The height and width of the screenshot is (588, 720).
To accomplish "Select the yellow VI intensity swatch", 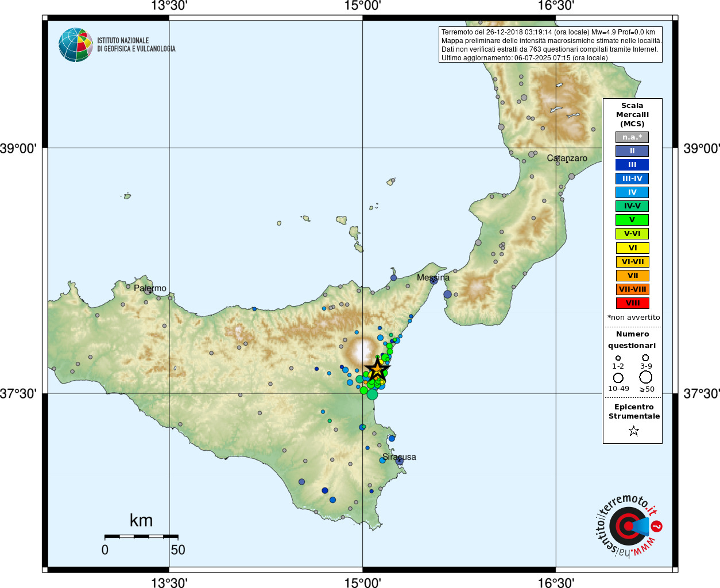I will click(x=632, y=248).
